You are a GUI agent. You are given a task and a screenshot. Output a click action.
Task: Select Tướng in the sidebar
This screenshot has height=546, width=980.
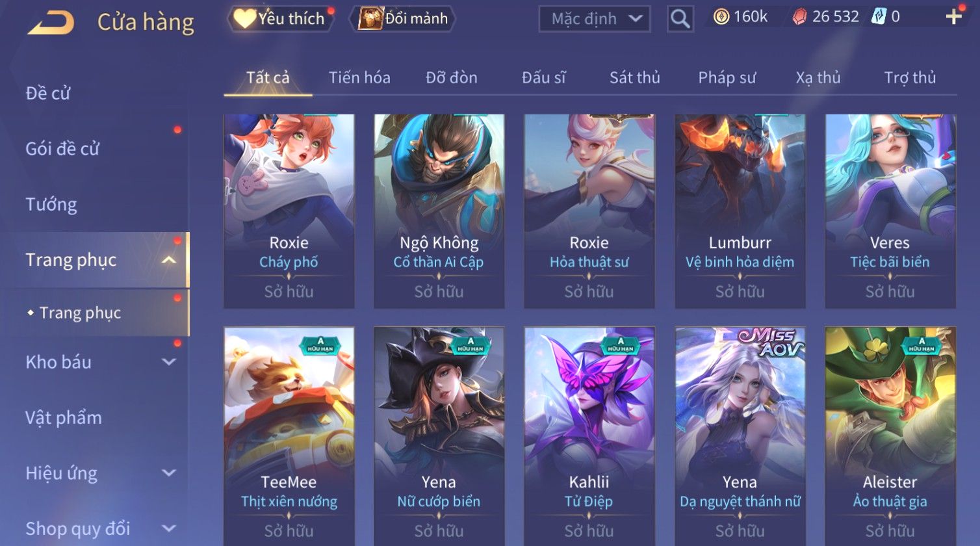51,205
